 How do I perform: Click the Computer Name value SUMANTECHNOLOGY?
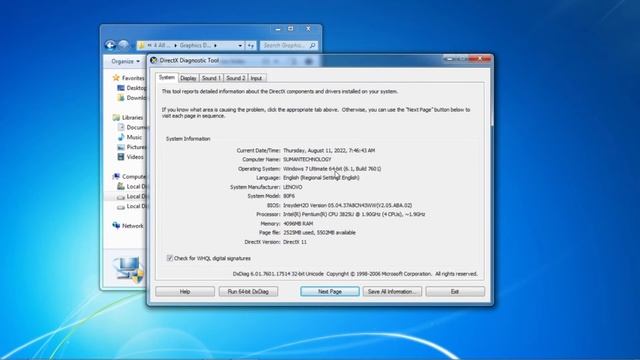307,159
